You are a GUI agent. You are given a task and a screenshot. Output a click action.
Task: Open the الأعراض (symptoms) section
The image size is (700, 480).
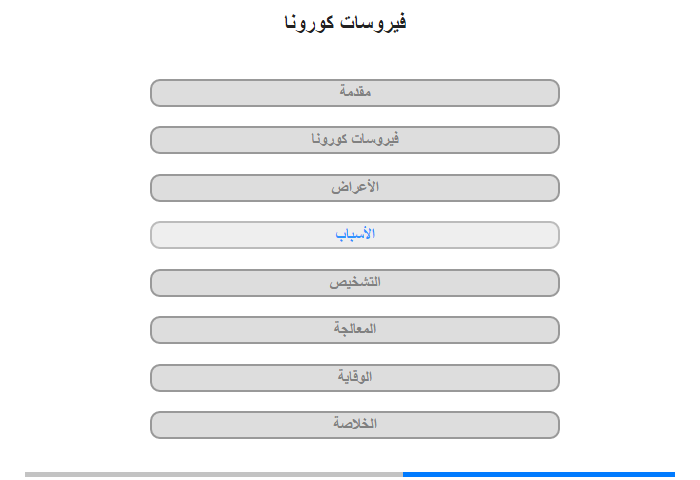point(354,188)
